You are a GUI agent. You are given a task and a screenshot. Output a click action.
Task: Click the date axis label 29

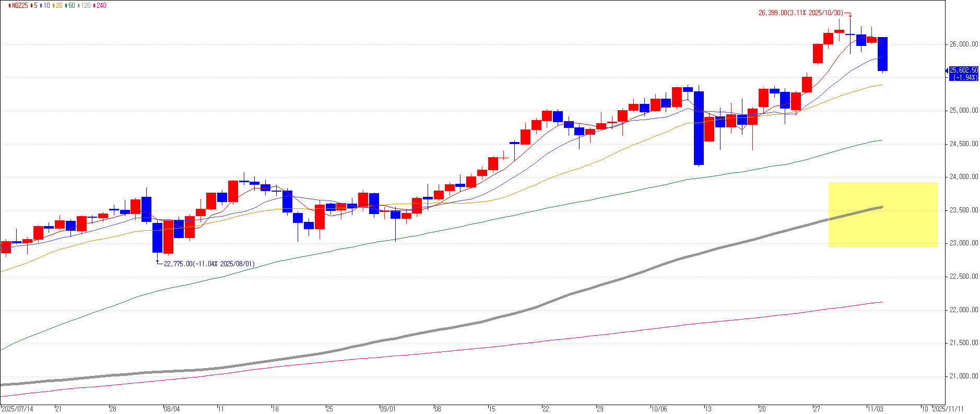point(600,409)
